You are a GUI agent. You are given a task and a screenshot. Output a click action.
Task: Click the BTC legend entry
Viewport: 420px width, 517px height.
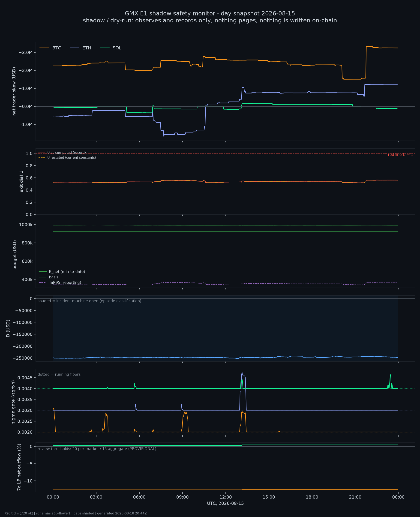point(50,48)
